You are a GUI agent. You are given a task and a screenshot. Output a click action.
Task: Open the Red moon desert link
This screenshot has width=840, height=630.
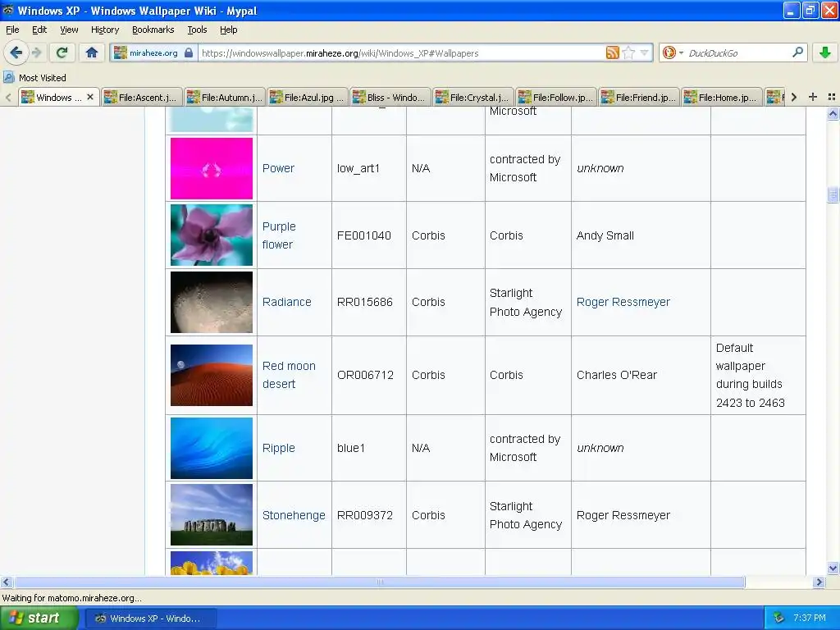[x=289, y=375]
